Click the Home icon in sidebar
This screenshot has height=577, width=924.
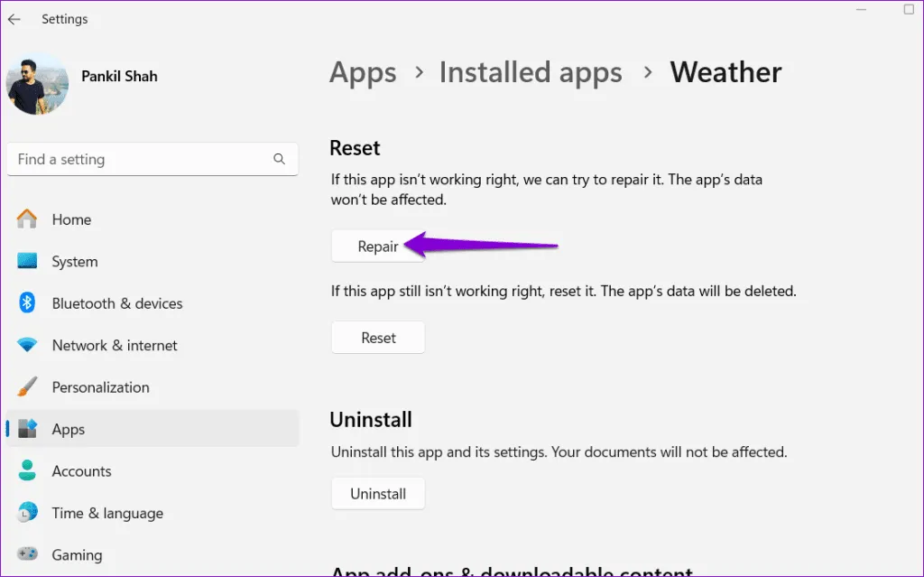[27, 219]
